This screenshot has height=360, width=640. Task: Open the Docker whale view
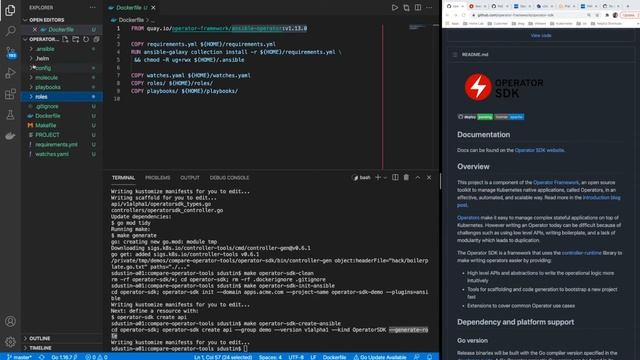point(10,136)
